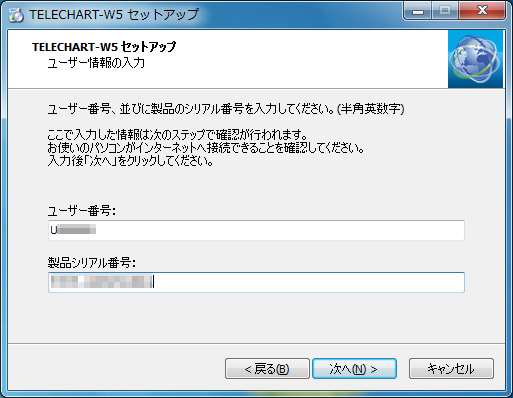This screenshot has height=398, width=513.
Task: Click the installer icon in title bar
Action: 16,14
